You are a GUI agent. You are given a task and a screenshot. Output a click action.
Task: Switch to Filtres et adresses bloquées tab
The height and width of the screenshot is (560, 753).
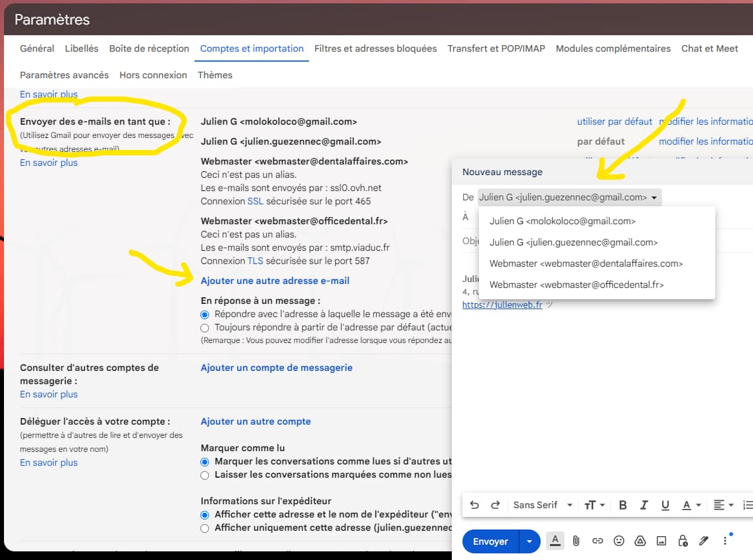(x=376, y=48)
